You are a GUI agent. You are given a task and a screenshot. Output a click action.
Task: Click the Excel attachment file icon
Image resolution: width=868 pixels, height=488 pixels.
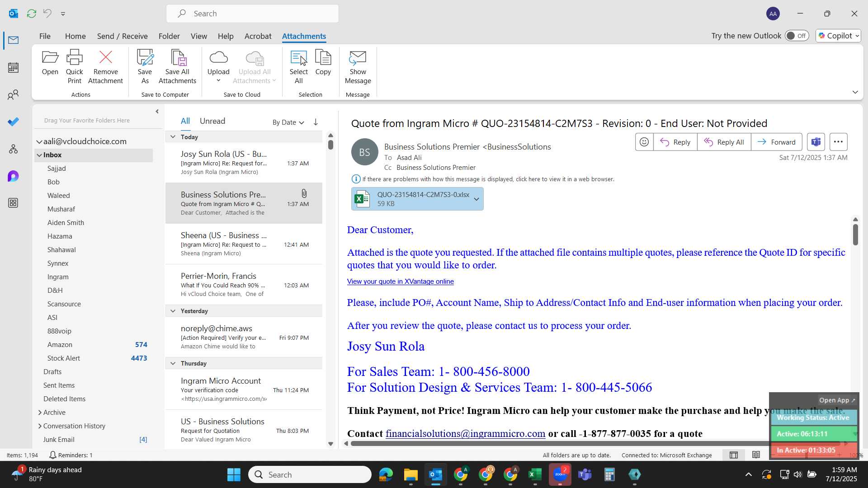click(x=362, y=199)
